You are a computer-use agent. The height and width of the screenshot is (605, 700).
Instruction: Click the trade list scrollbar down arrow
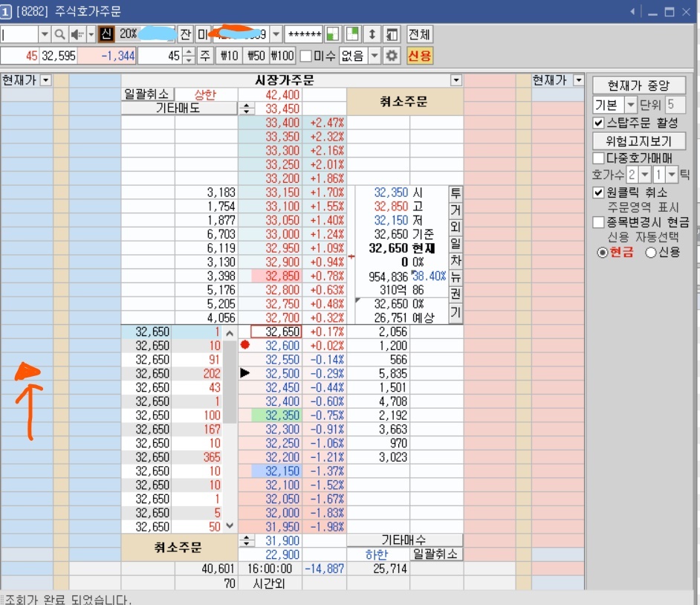pos(230,525)
